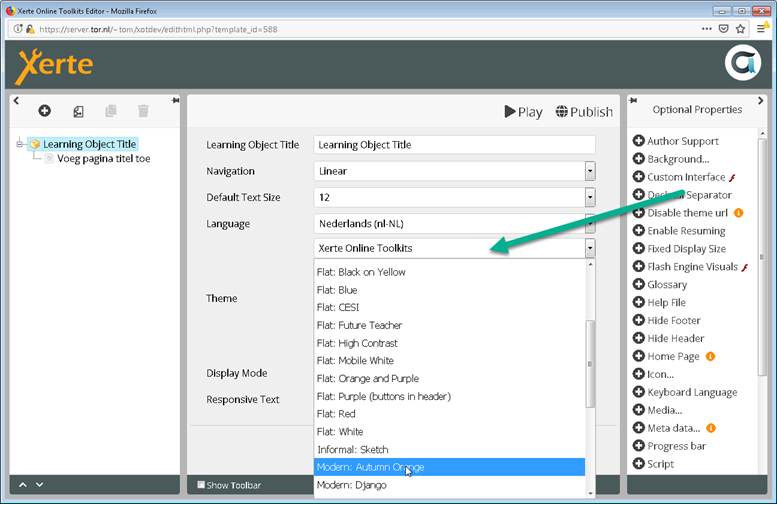Click the Xerte logo
The height and width of the screenshot is (505, 777).
tap(55, 66)
